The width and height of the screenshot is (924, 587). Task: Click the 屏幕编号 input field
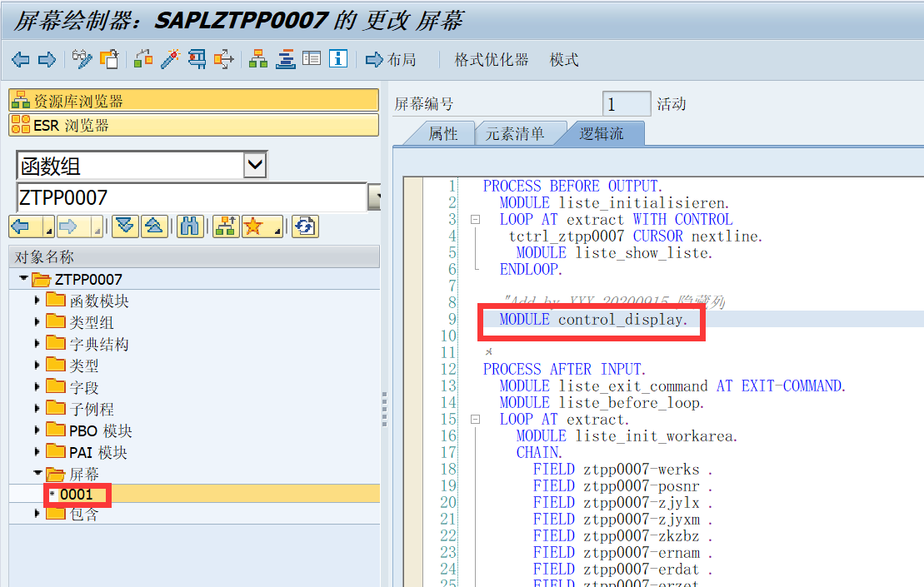(x=626, y=103)
